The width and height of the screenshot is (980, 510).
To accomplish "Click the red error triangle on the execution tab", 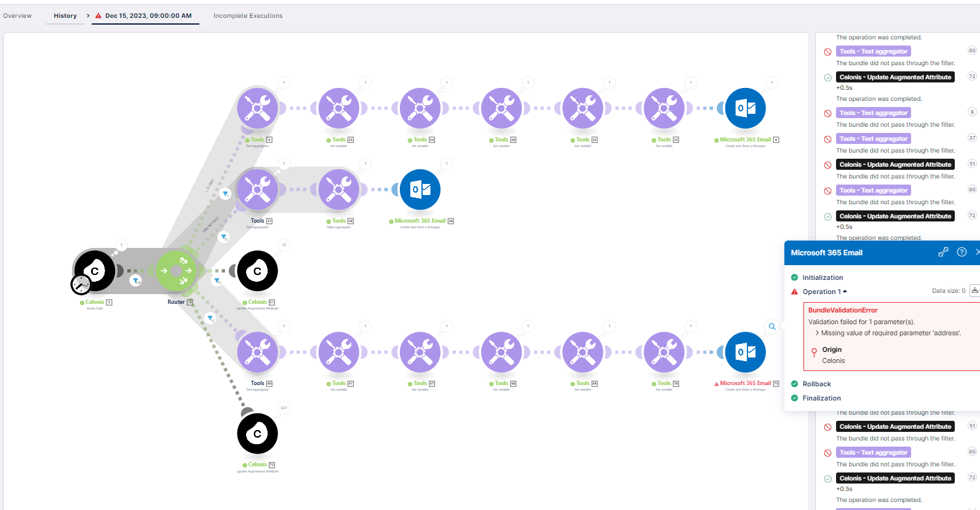I will point(98,15).
